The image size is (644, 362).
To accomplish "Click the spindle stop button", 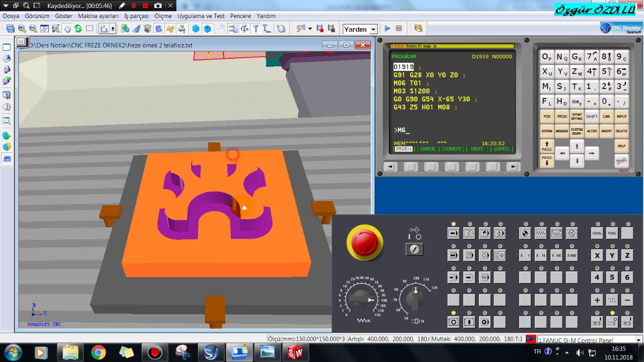I will click(x=612, y=322).
